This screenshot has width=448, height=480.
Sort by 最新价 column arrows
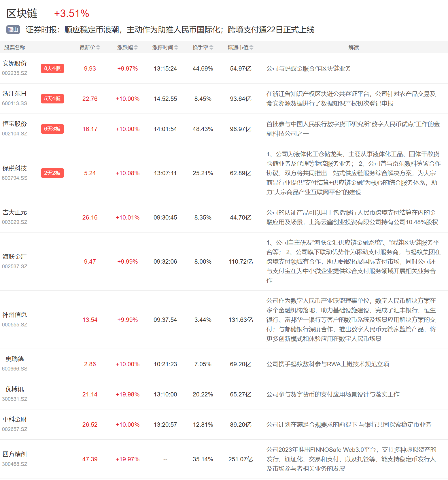pos(98,48)
